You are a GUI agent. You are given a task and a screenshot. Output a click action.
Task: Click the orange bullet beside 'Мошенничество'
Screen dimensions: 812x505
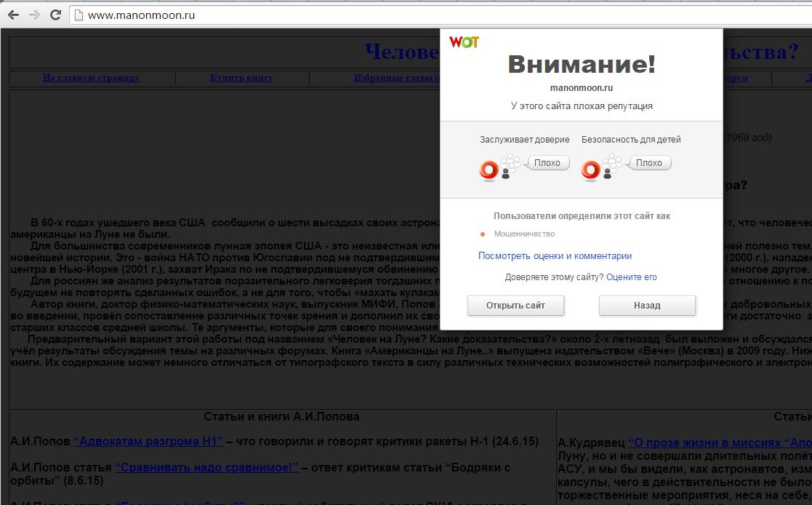(483, 234)
